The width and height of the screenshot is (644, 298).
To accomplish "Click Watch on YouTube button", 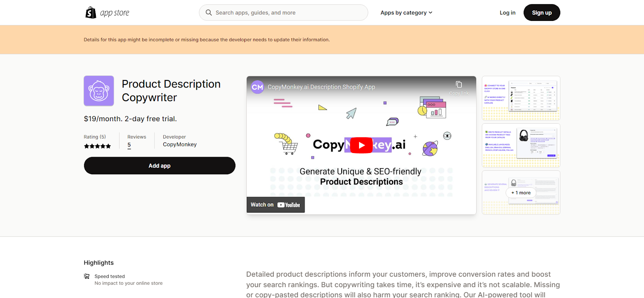I will coord(276,205).
